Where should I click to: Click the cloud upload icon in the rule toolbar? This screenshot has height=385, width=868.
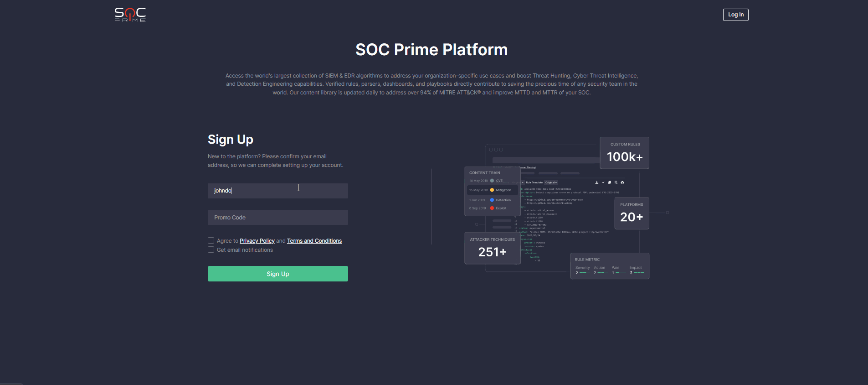tap(622, 182)
